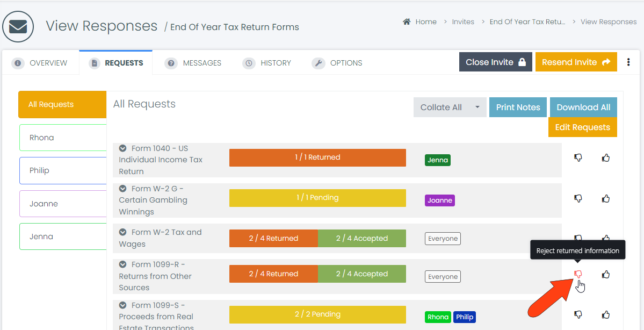The height and width of the screenshot is (330, 644).
Task: Filter requests by Rhona in sidebar
Action: [62, 138]
